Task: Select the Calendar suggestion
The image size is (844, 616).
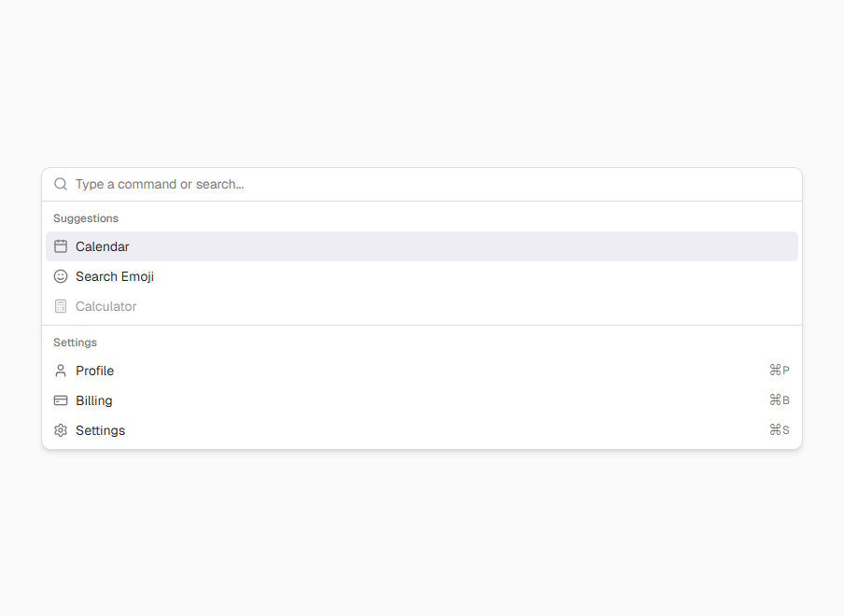Action: (422, 246)
